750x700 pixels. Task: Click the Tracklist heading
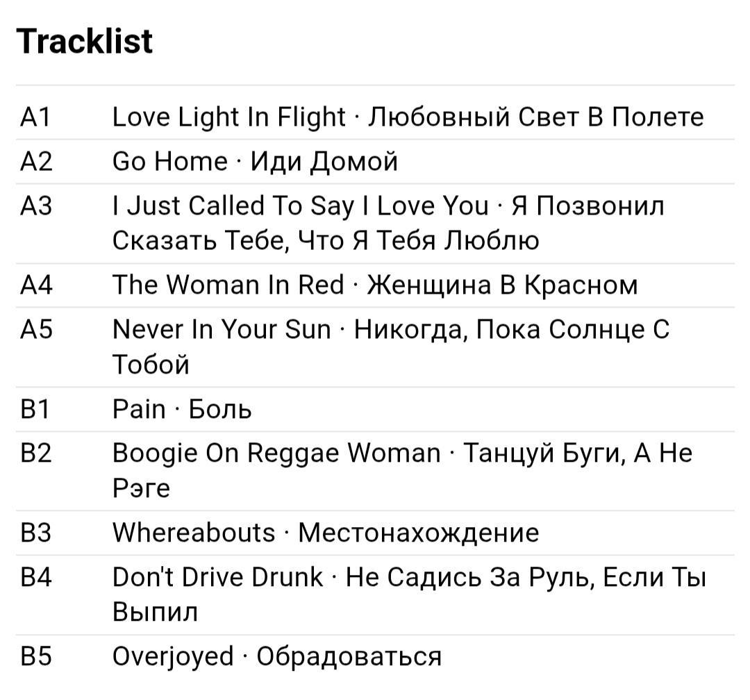coord(84,41)
